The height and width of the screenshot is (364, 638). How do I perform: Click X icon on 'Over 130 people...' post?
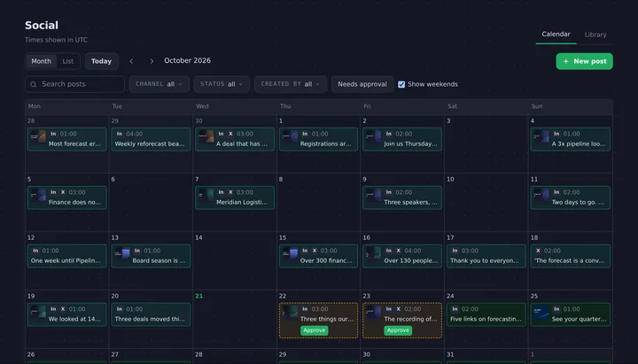click(x=398, y=251)
